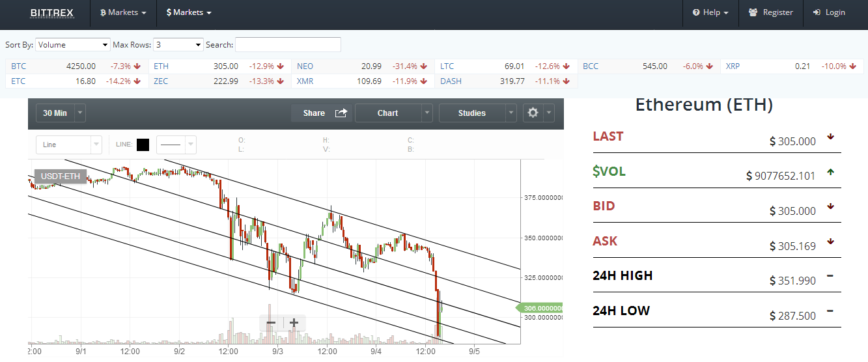This screenshot has height=362, width=868.
Task: Click the Studies button
Action: pos(472,113)
